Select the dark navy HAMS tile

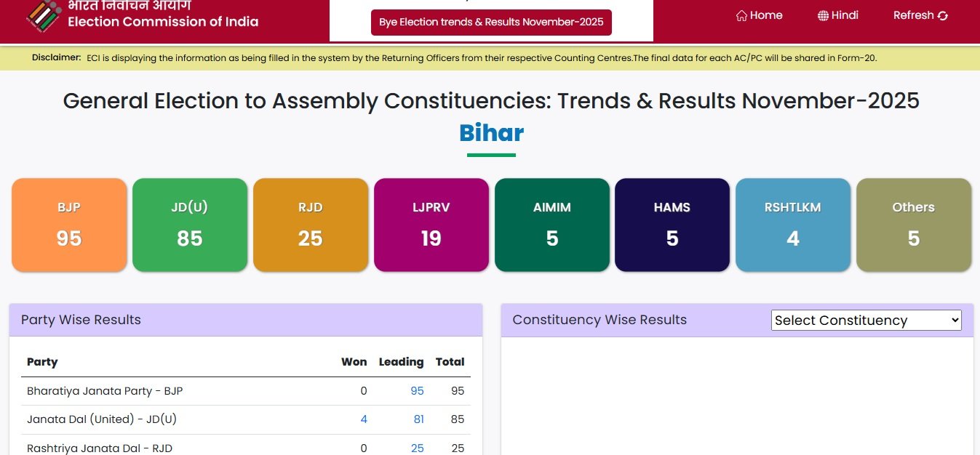point(672,225)
